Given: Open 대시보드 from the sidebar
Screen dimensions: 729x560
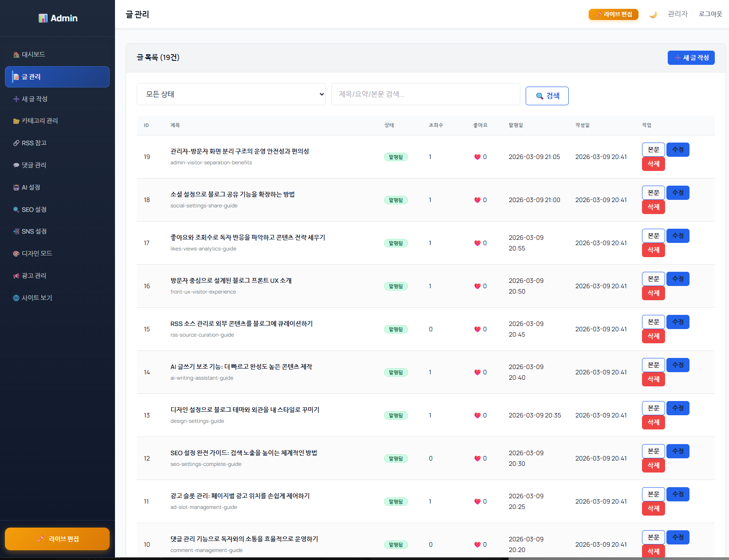Looking at the screenshot, I should tap(33, 54).
